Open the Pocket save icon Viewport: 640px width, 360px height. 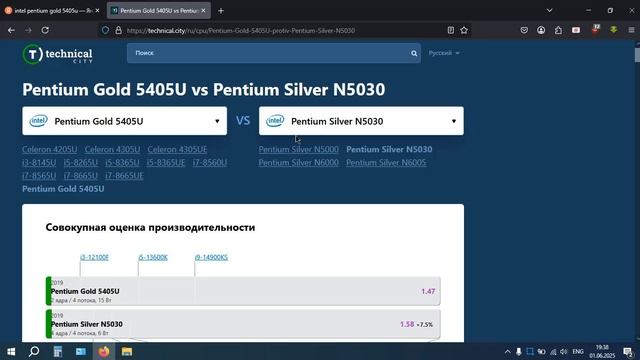(x=524, y=30)
